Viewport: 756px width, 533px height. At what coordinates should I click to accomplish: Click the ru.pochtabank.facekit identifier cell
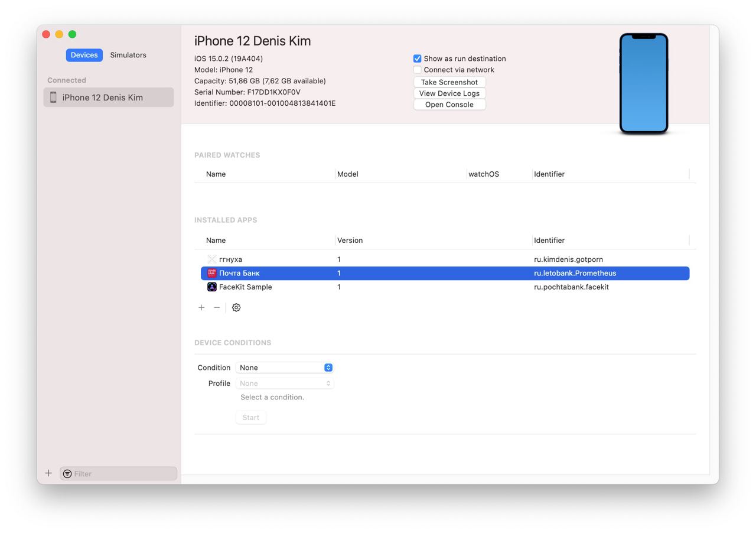point(571,287)
